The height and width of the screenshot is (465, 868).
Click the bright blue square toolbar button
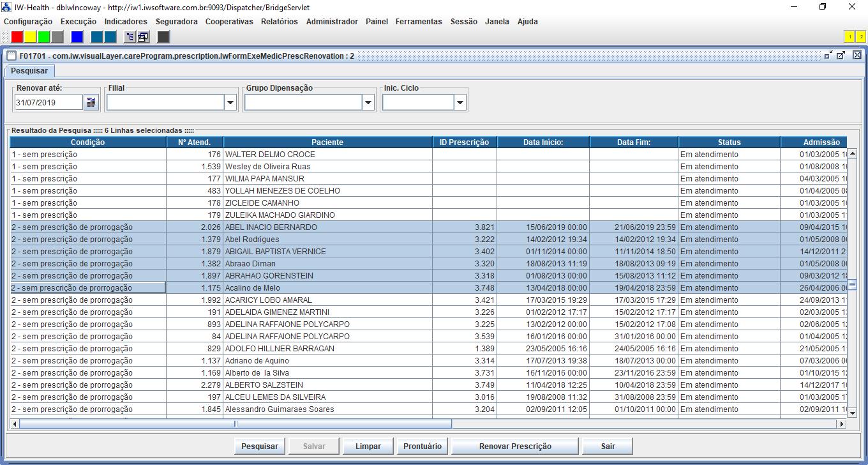[x=77, y=37]
